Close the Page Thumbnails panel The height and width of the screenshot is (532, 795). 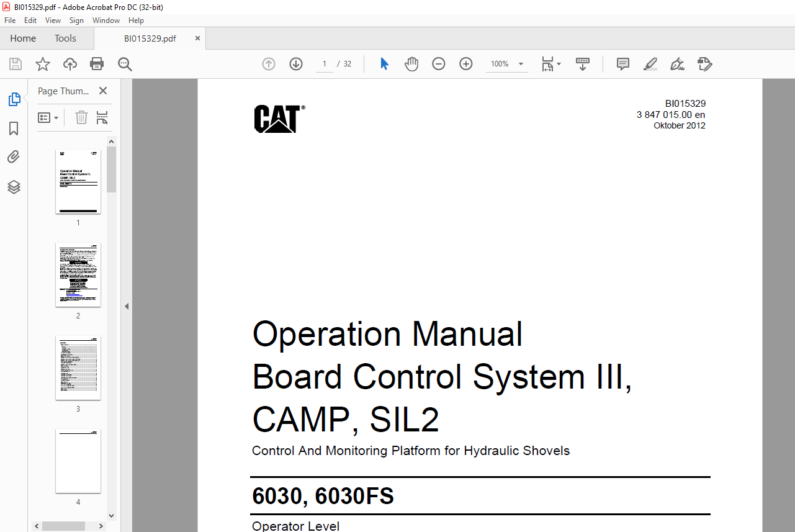pos(103,91)
